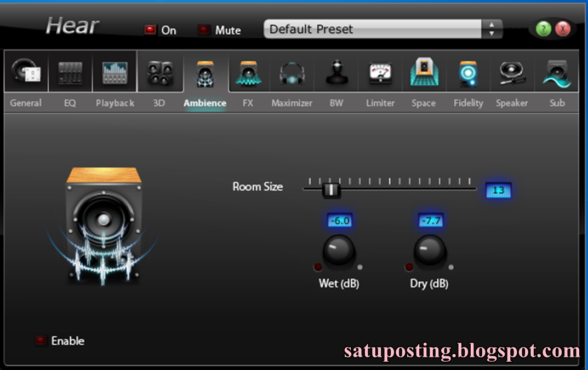Switch to the Limiter tab label
This screenshot has height=370, width=588.
click(x=380, y=103)
